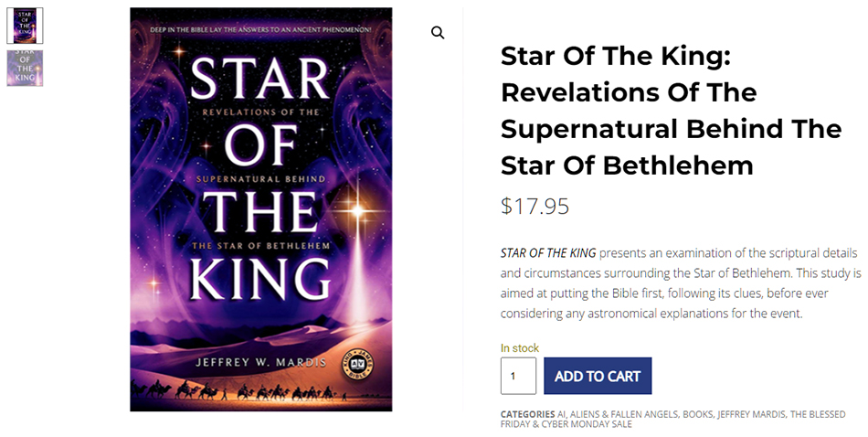The width and height of the screenshot is (868, 437).
Task: Open the AI category link
Action: coord(562,414)
